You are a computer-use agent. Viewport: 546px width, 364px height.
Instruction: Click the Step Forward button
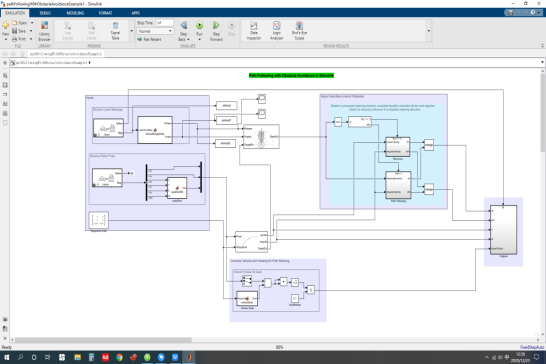[216, 31]
